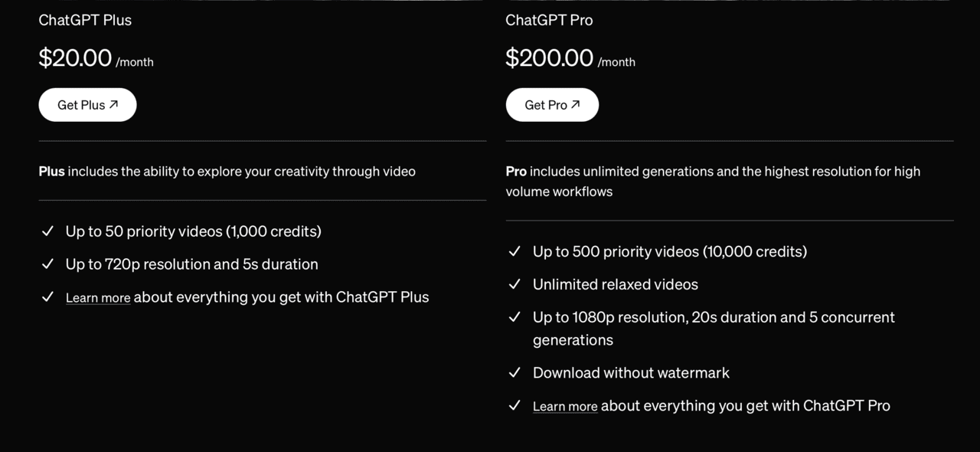The width and height of the screenshot is (980, 452).
Task: Click the Plus creativity through video description
Action: 227,172
